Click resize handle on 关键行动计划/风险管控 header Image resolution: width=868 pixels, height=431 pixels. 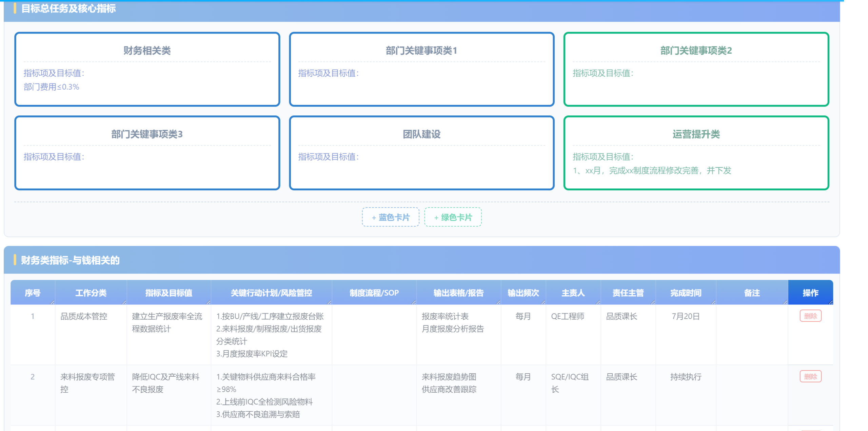(x=329, y=302)
